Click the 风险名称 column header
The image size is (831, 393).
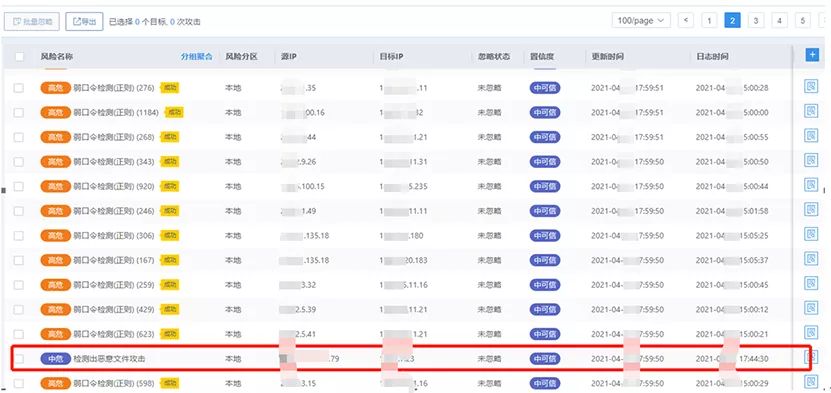[x=57, y=57]
